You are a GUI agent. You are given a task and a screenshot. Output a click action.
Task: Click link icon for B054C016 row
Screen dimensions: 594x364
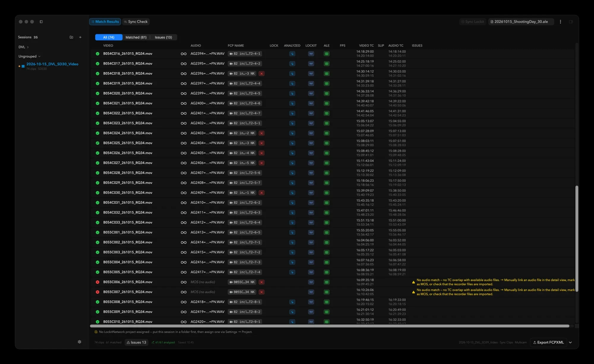click(184, 54)
